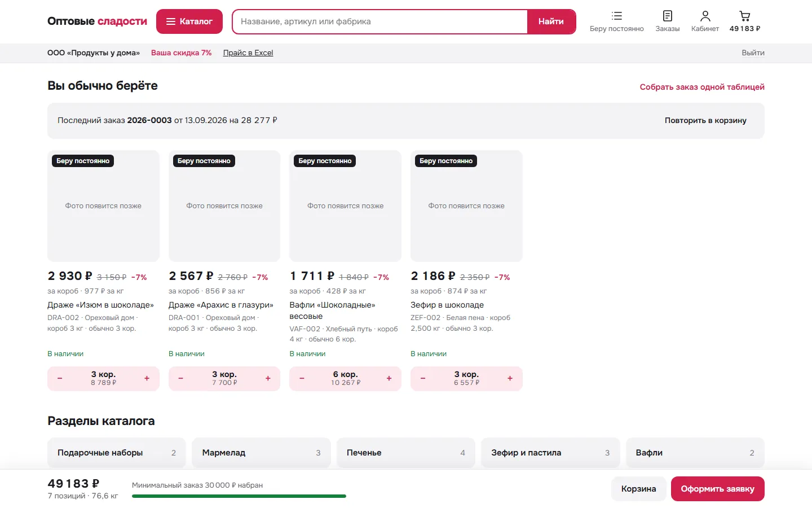Click the Найти search button
812x508 pixels.
551,21
